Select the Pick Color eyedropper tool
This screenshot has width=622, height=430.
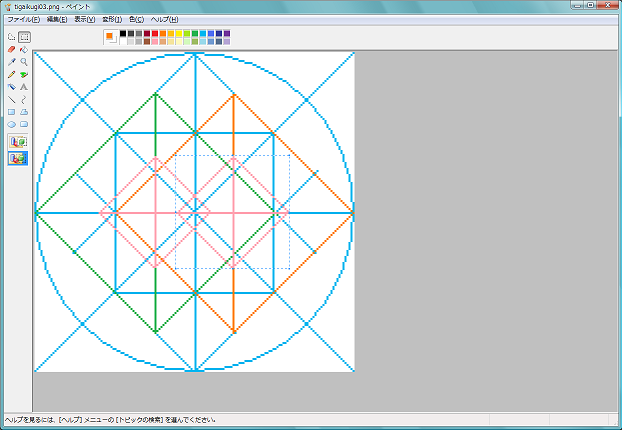pyautogui.click(x=12, y=62)
